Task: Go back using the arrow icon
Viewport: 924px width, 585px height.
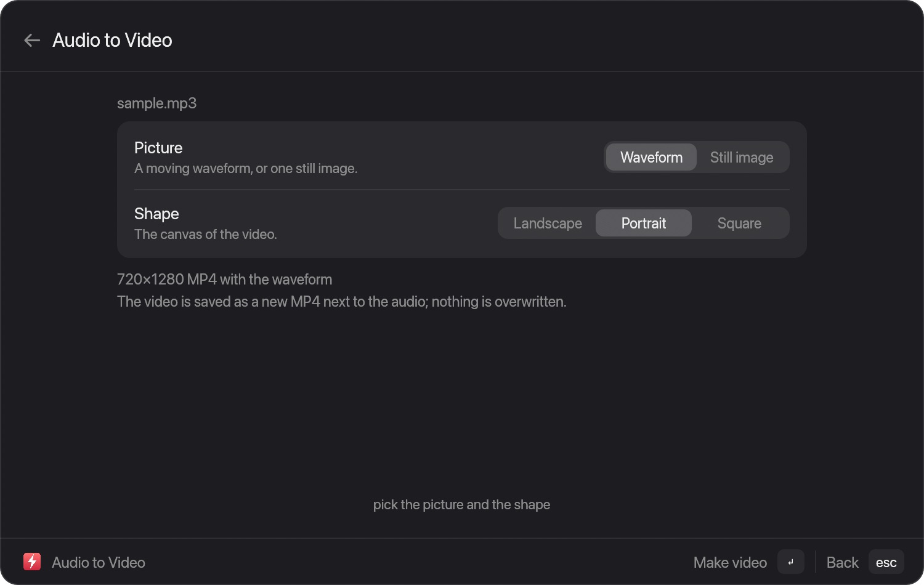Action: pos(32,41)
